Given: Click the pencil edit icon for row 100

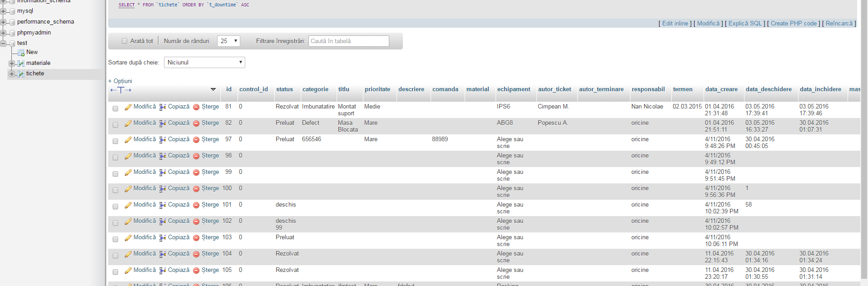Looking at the screenshot, I should (128, 189).
